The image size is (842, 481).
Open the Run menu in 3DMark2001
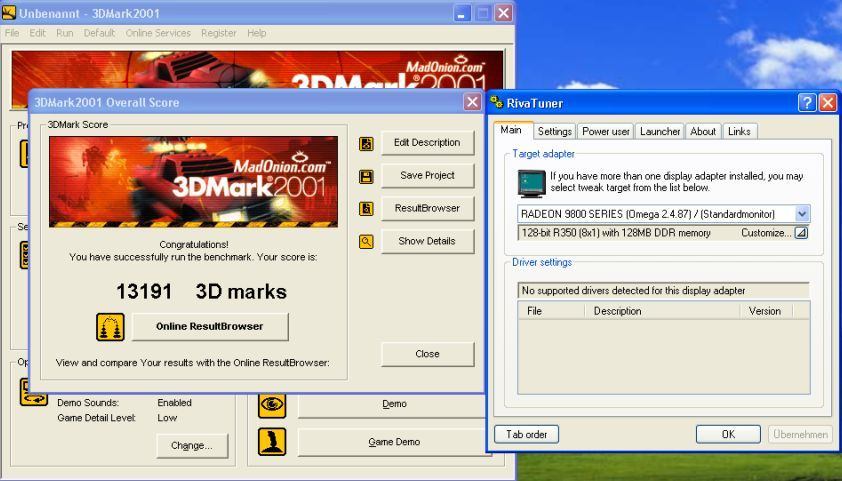coord(64,33)
